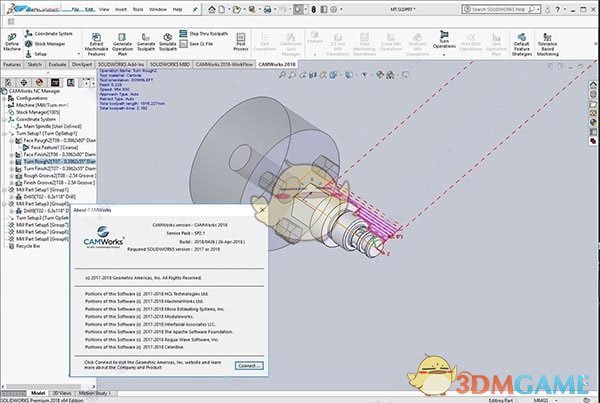Switch to CAMWorks 2018-WorkFlow tab
The height and width of the screenshot is (403, 600).
(x=224, y=64)
